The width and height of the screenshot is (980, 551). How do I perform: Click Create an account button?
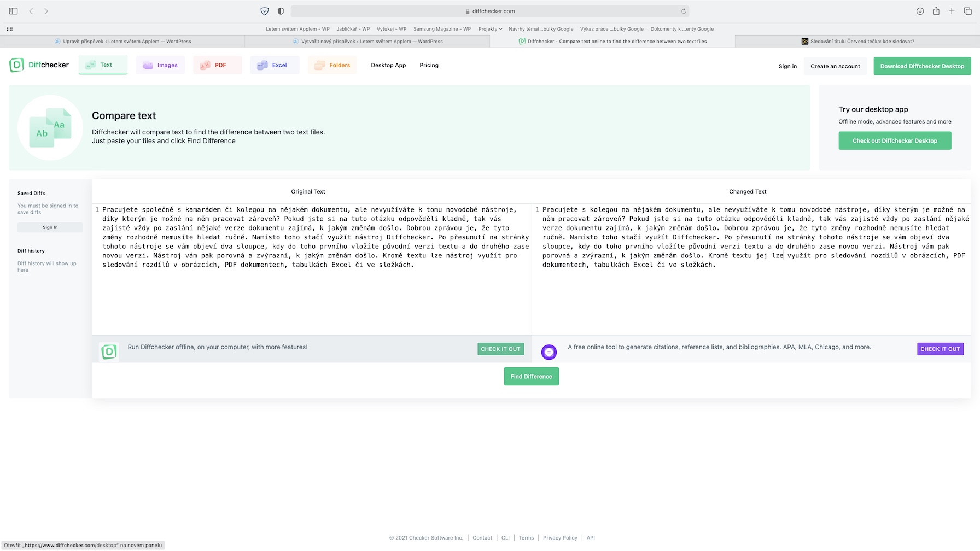[835, 66]
